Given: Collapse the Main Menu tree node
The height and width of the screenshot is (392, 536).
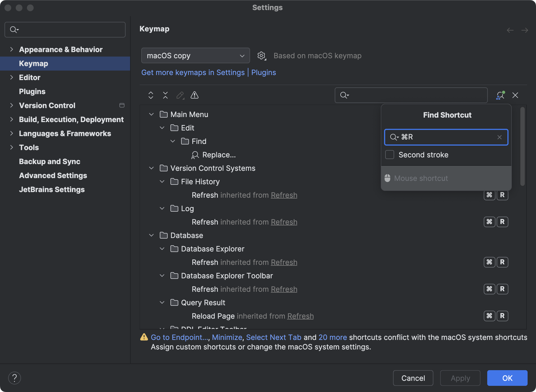Looking at the screenshot, I should point(151,114).
